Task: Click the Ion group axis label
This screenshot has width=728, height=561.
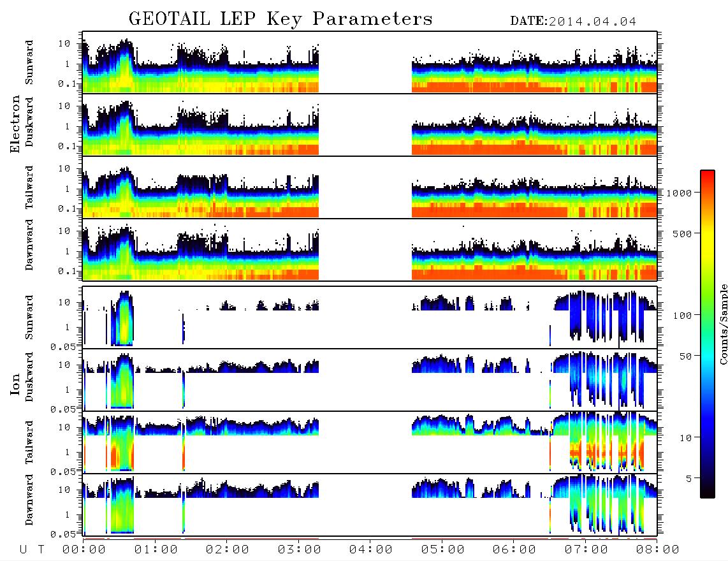Action: click(x=15, y=384)
